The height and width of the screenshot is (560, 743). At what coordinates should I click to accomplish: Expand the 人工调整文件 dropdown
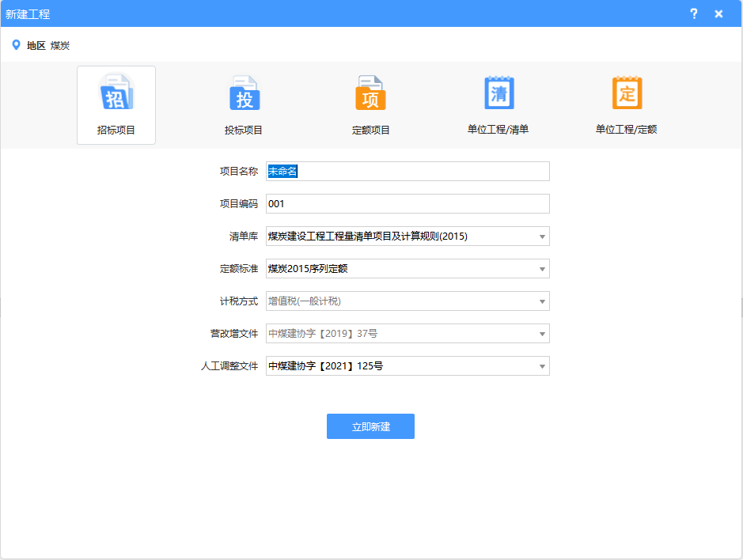click(542, 366)
